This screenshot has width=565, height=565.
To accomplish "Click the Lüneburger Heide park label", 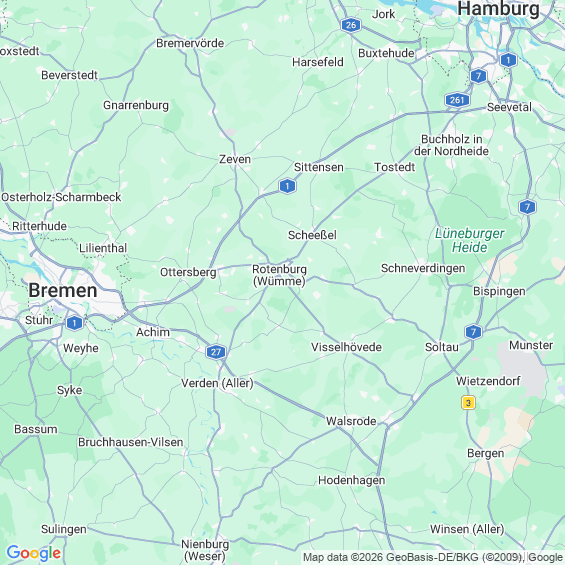I will [x=470, y=240].
